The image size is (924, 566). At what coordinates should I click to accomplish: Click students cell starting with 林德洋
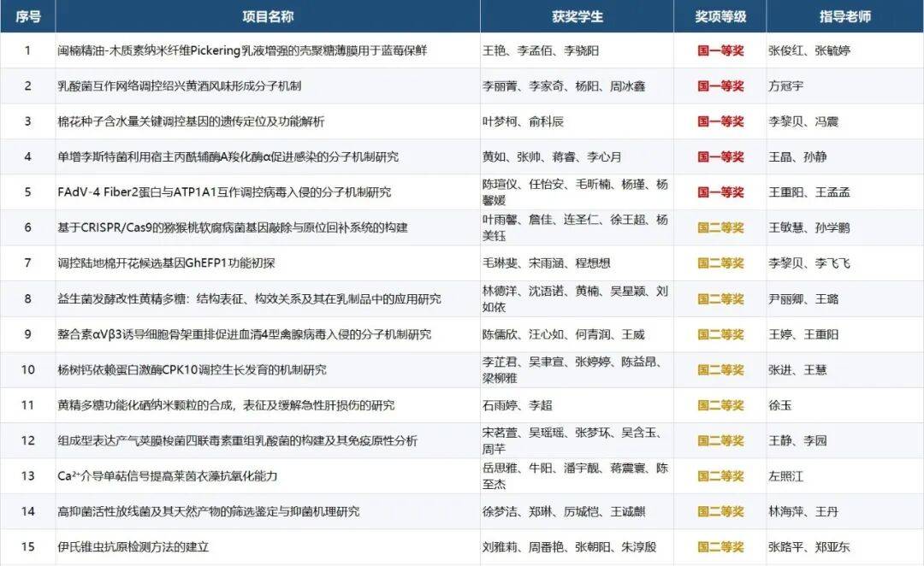tap(575, 298)
